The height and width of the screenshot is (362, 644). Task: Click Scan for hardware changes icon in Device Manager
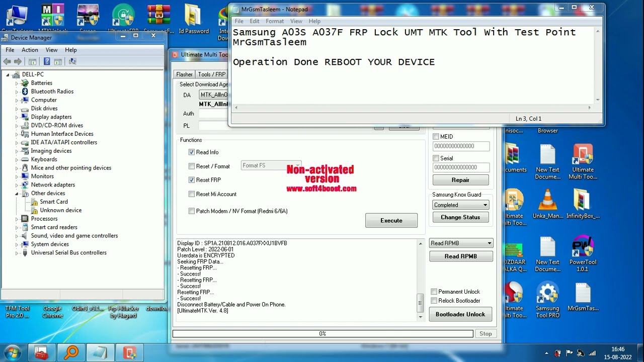coord(72,61)
